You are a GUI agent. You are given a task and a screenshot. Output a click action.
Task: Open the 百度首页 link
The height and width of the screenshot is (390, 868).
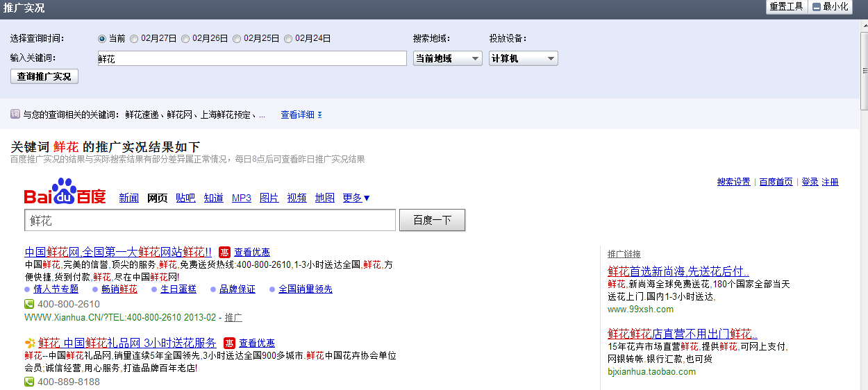tap(776, 182)
